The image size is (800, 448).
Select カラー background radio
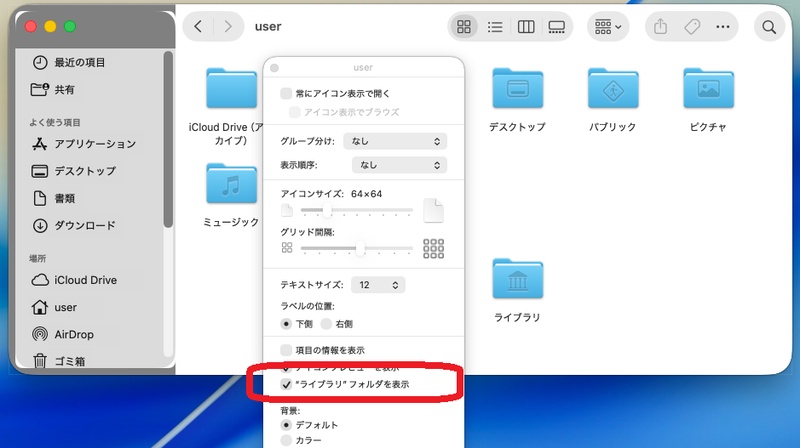(286, 440)
